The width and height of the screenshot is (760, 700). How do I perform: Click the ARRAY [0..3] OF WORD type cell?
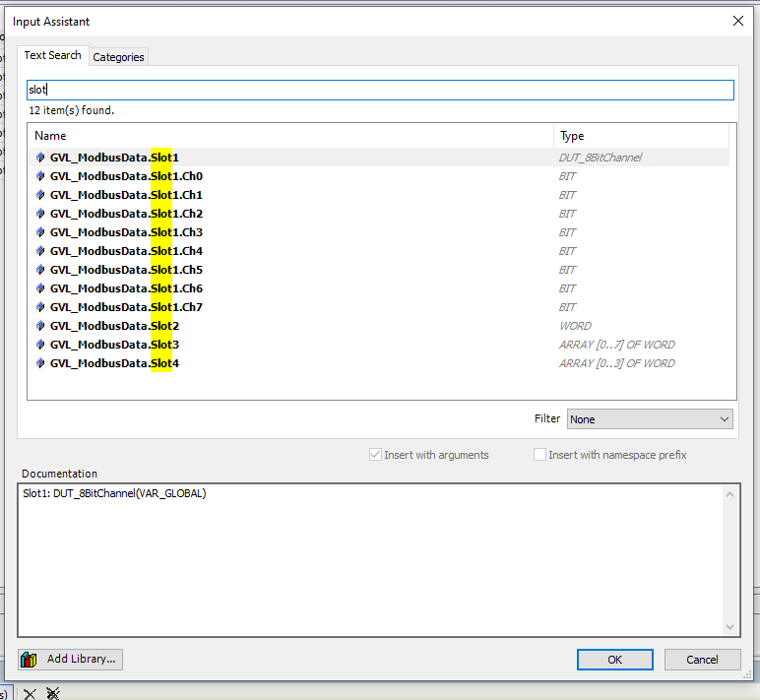616,363
